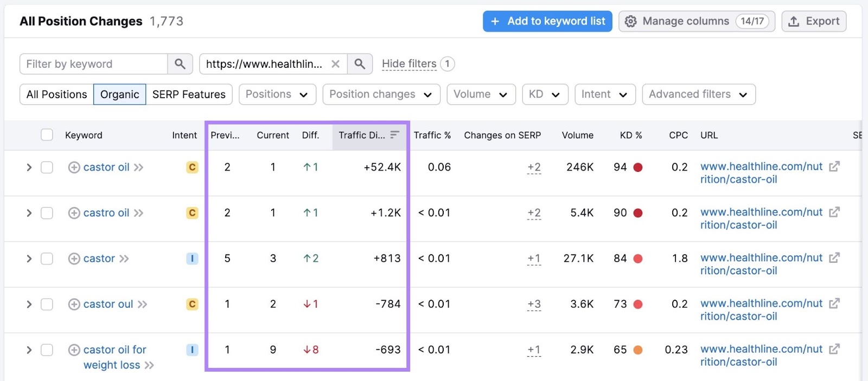Switch to the SERP Features tab

tap(189, 94)
